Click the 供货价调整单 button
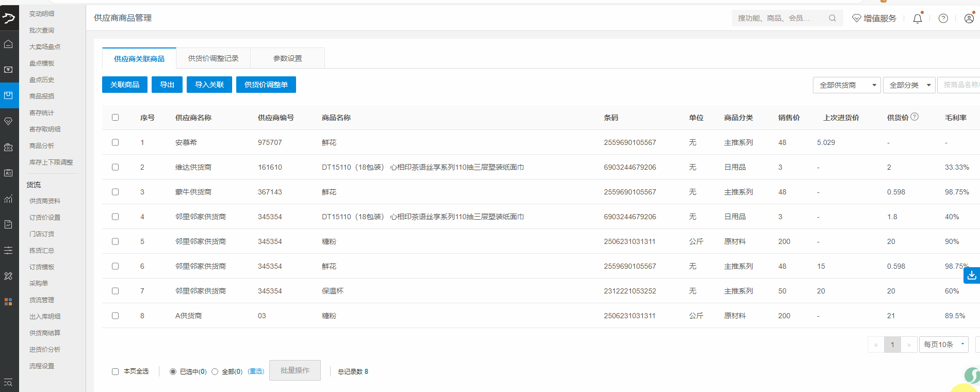 [266, 85]
